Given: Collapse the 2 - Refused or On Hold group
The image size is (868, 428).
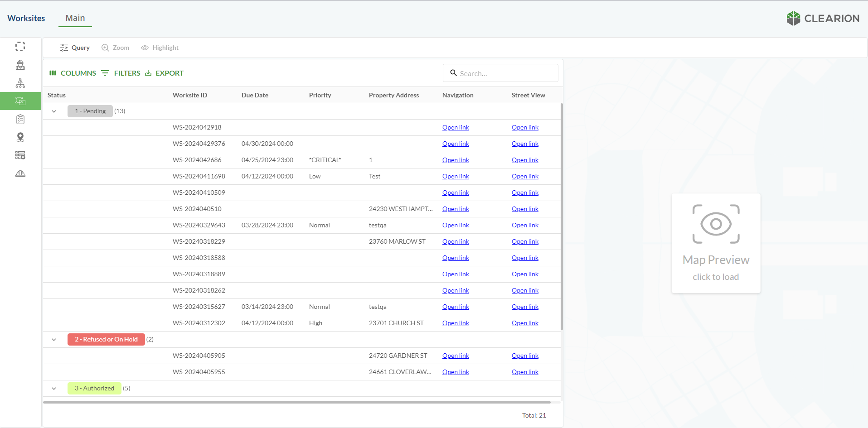Looking at the screenshot, I should point(54,340).
